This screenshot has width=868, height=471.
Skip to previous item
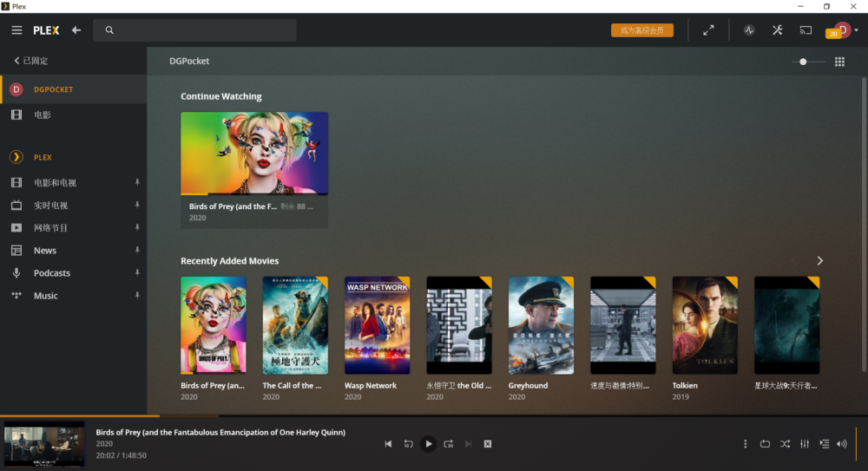coord(388,444)
